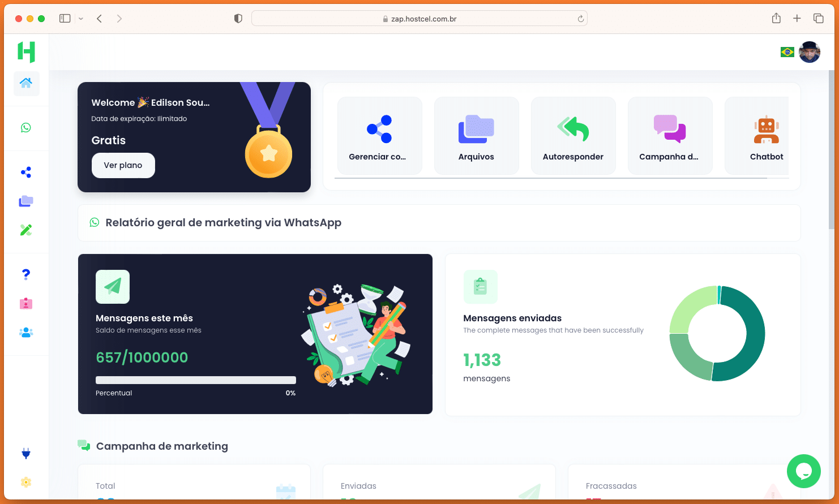Viewport: 839px width, 504px height.
Task: Open the users group sidebar icon
Action: pos(26,333)
